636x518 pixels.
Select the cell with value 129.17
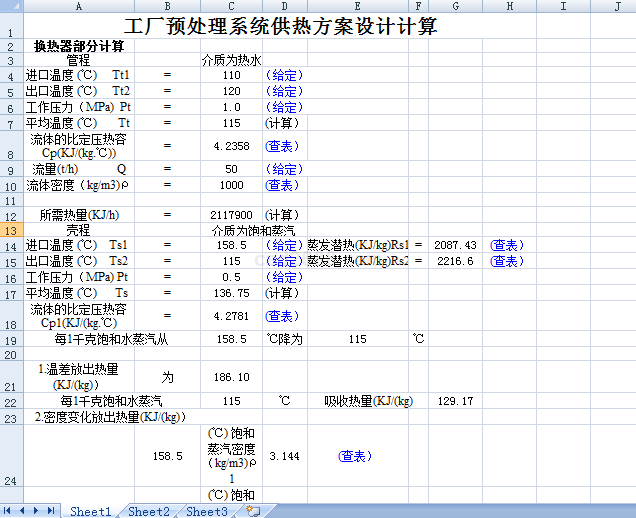tap(455, 401)
